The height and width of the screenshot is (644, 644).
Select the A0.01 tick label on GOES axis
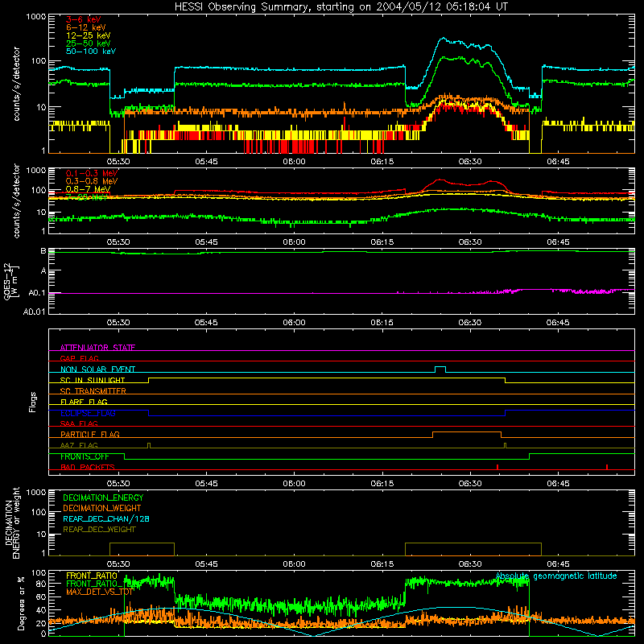[35, 312]
